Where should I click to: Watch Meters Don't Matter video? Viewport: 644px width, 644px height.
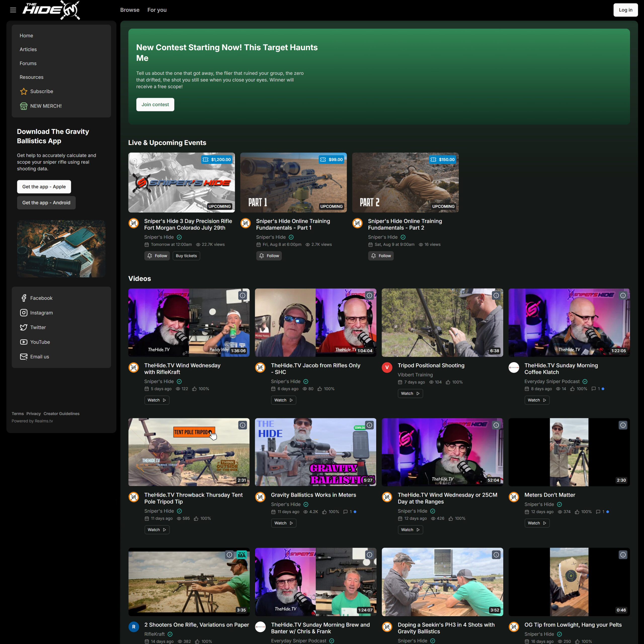coord(537,523)
